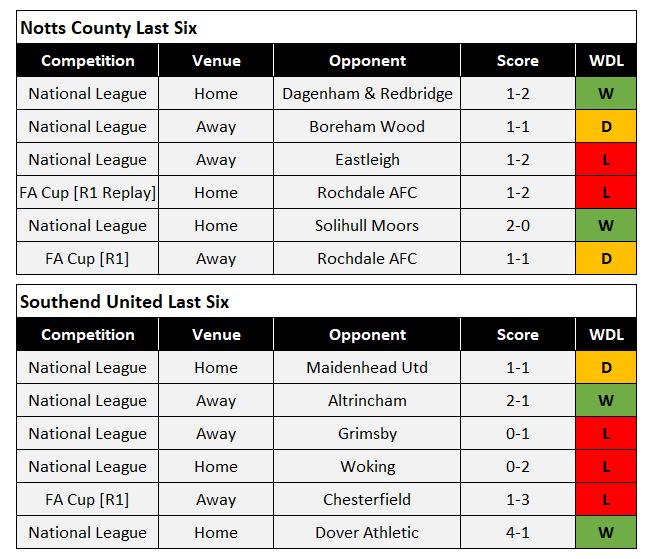Viewport: 653px width, 559px height.
Task: Click the Solihull Moors opponent cell
Action: (x=367, y=226)
